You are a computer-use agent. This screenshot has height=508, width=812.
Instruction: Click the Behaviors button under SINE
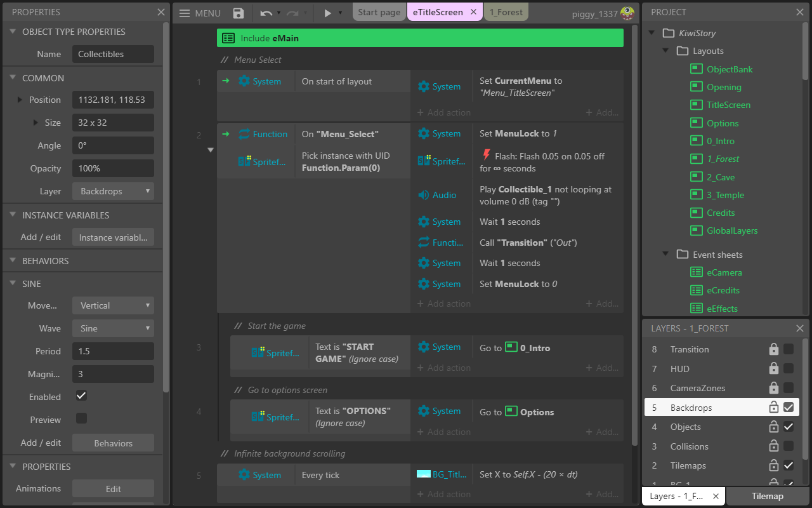[113, 443]
